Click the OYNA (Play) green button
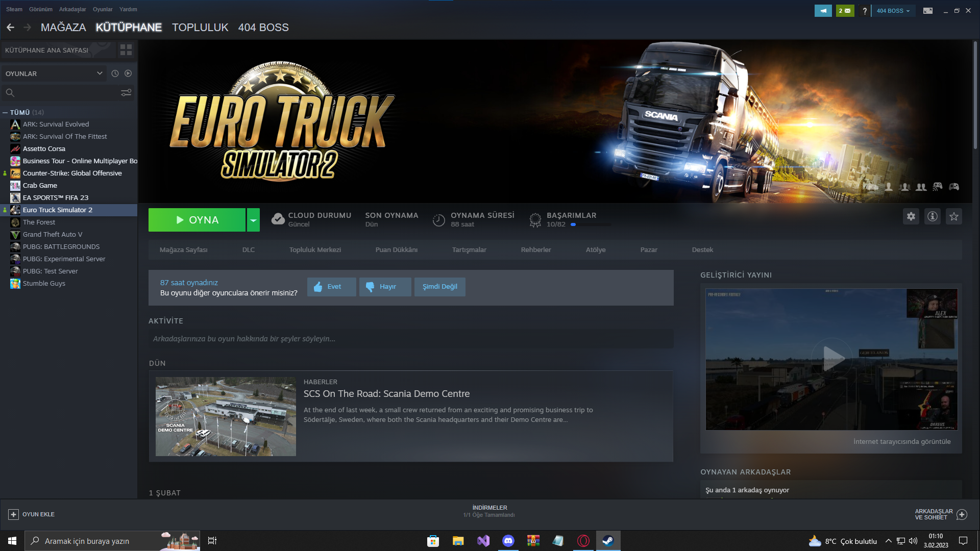980x551 pixels. (x=197, y=219)
